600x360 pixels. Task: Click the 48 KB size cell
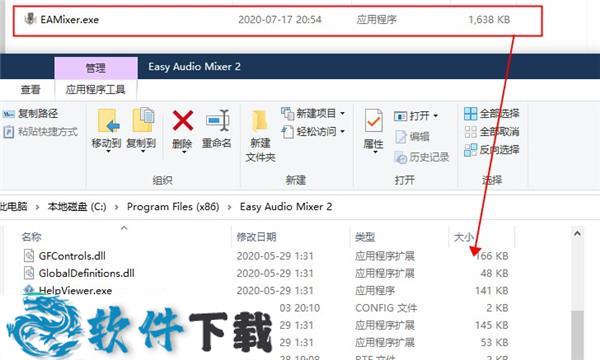point(494,273)
